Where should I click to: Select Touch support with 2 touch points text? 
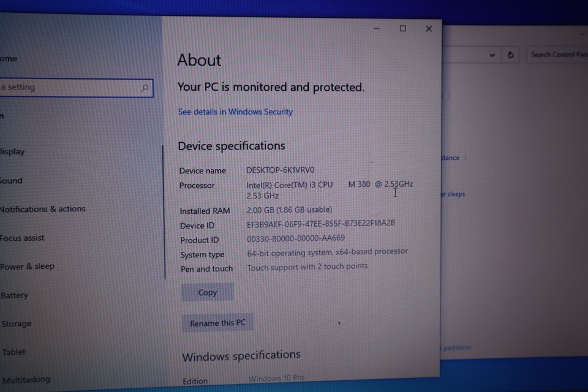307,266
